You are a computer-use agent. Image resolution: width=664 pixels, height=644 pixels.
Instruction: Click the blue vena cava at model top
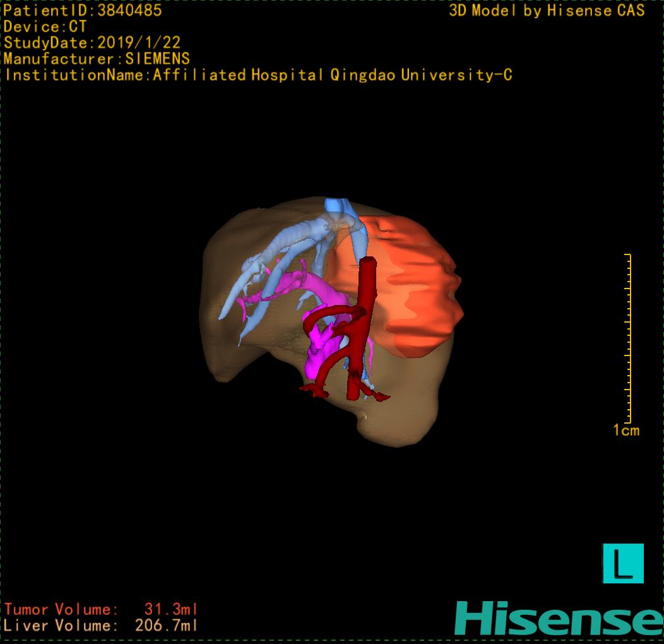point(341,207)
